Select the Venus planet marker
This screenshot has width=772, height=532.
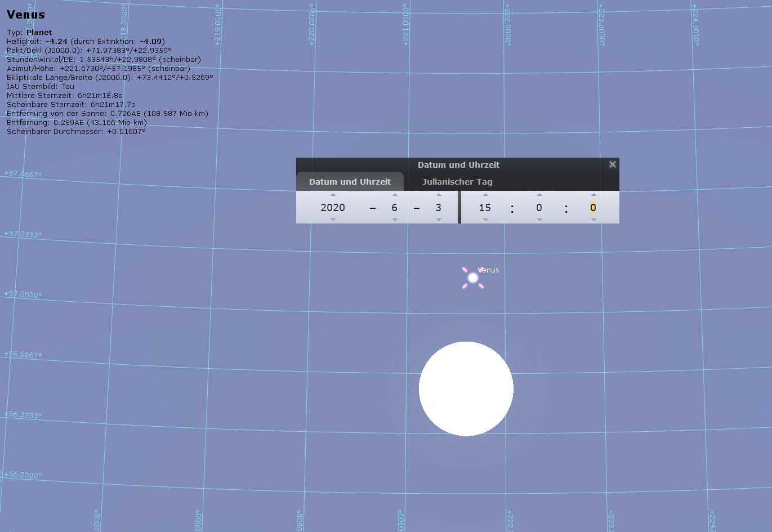pyautogui.click(x=473, y=278)
